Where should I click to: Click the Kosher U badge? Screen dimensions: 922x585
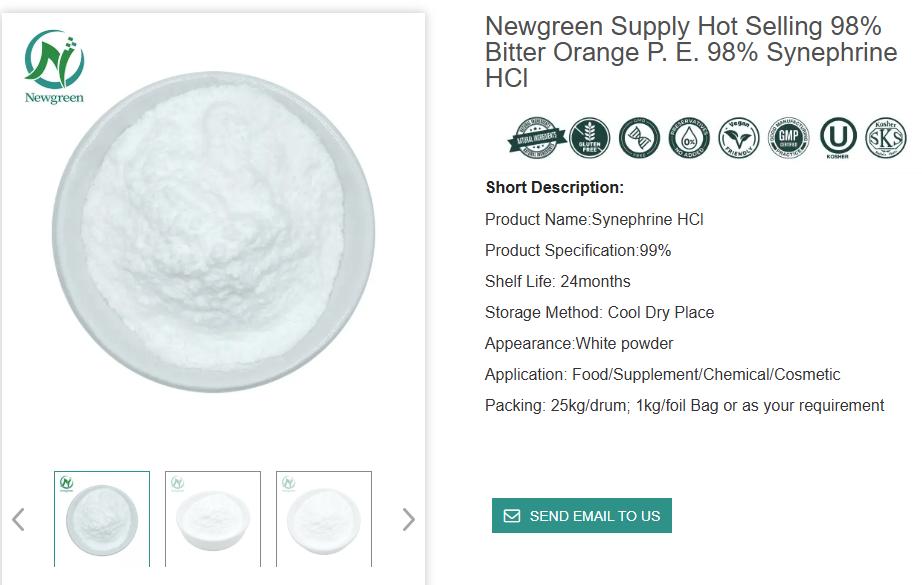click(x=838, y=138)
